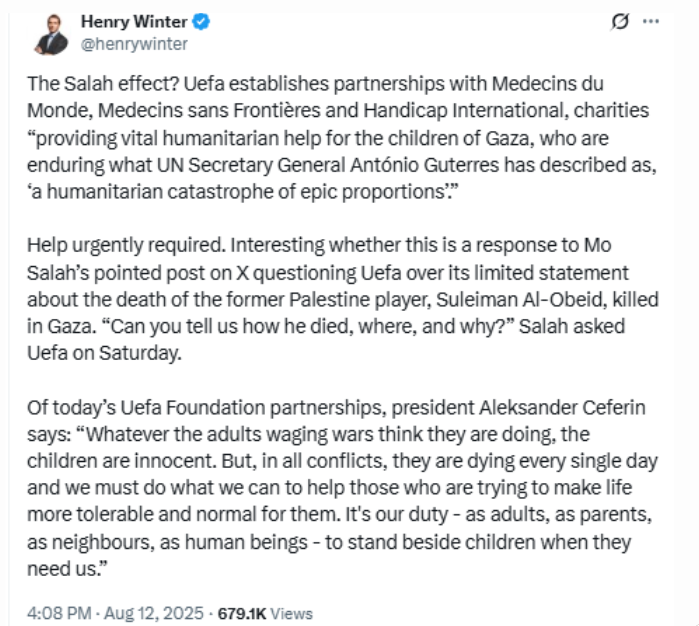699x626 pixels.
Task: Click the text 'Medecins sans Frontières'
Action: [x=209, y=111]
